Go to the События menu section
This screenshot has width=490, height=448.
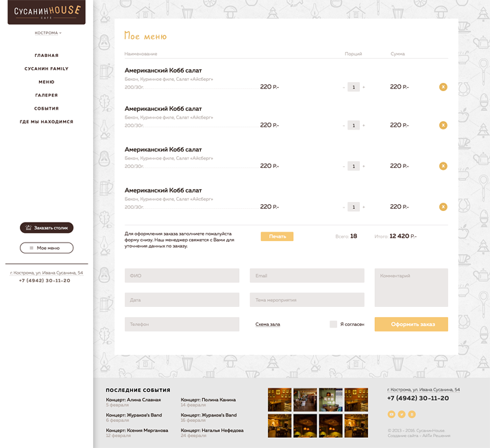click(x=47, y=108)
